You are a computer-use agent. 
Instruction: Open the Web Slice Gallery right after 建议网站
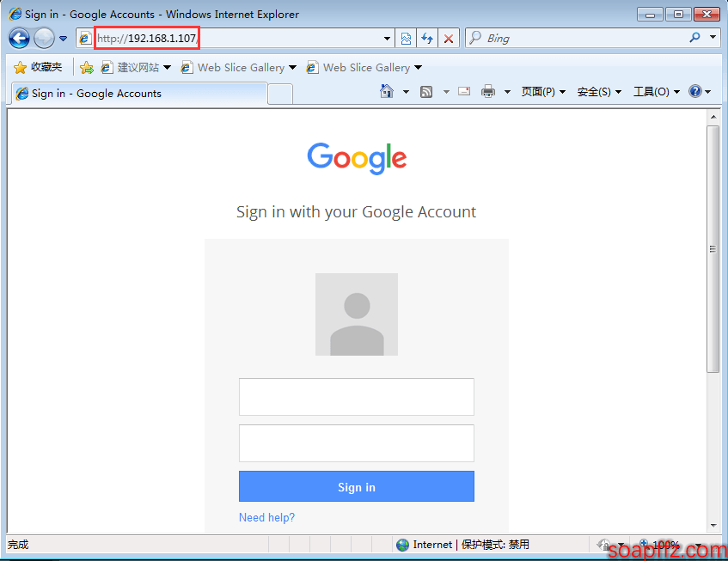pyautogui.click(x=239, y=68)
